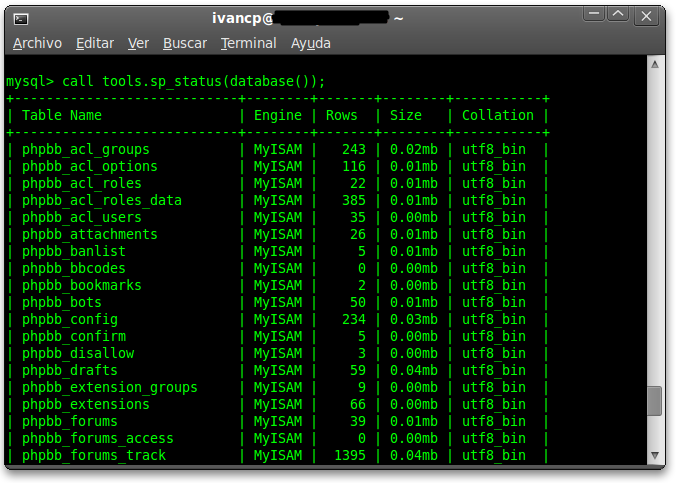
Task: Click the Engine column header
Action: pos(278,116)
